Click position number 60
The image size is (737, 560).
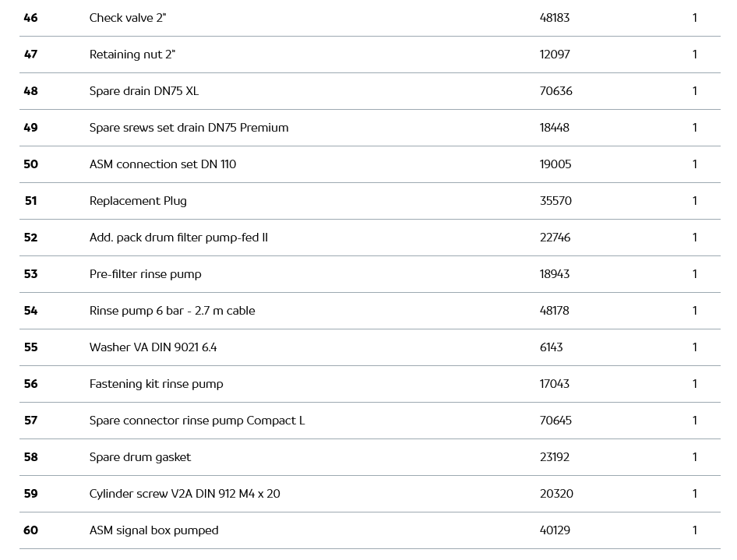30,530
